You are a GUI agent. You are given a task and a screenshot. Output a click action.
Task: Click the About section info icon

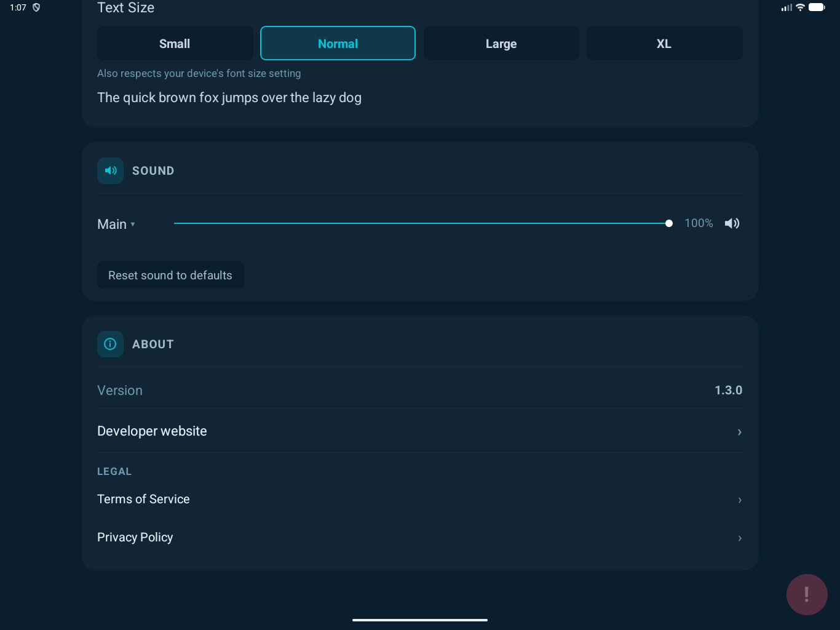pyautogui.click(x=110, y=345)
